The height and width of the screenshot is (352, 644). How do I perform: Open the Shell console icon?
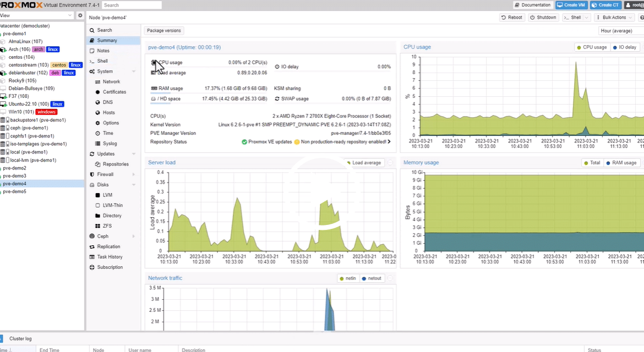[92, 61]
